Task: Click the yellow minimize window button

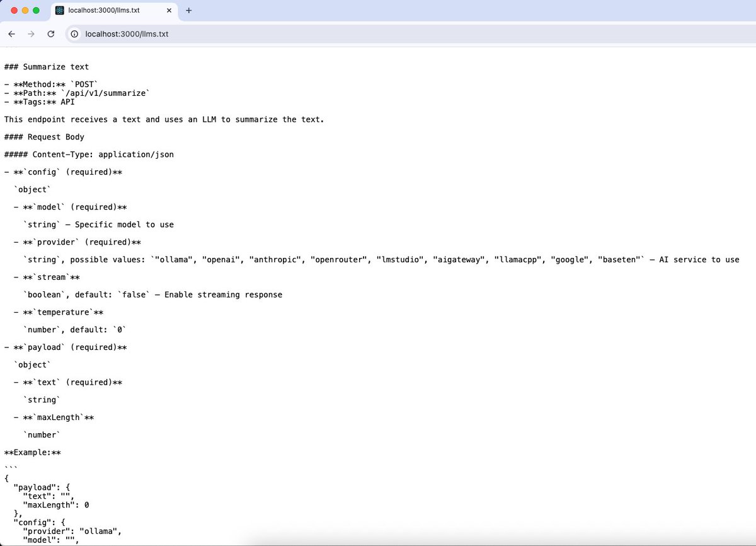Action: coord(25,11)
